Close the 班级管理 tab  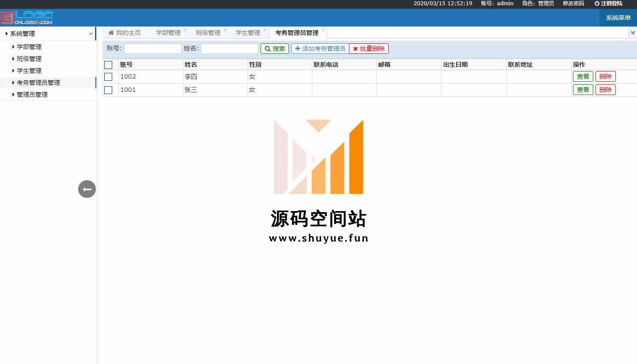225,30
